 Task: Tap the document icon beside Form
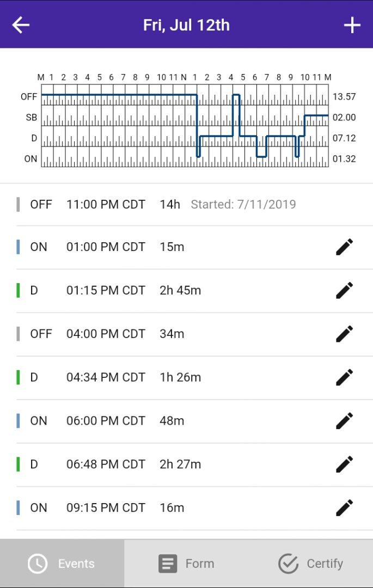[x=167, y=563]
